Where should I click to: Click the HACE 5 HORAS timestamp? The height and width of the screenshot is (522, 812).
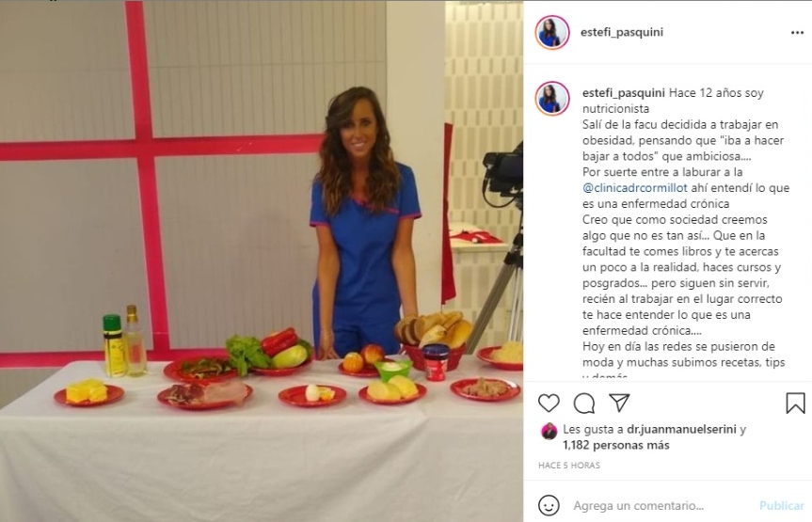coord(569,466)
